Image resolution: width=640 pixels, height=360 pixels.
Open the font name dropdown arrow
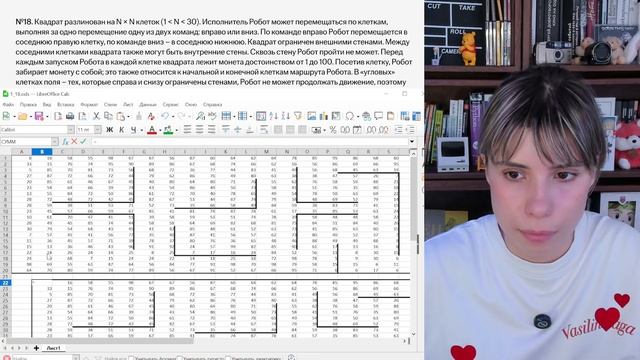71,130
